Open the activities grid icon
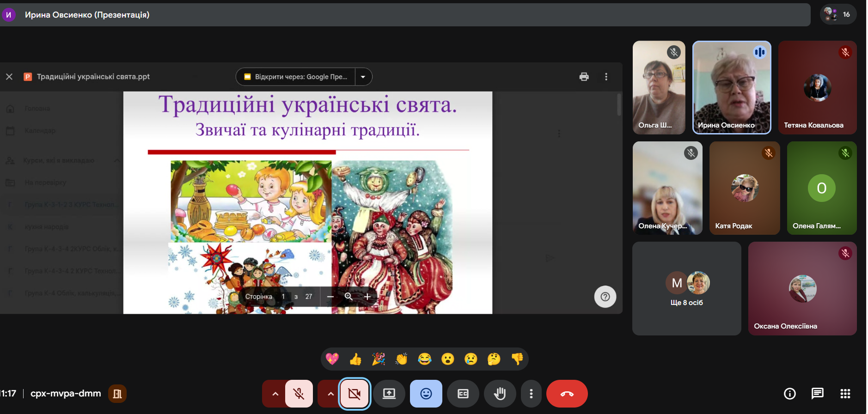Screen dimensions: 868x414 [845, 394]
